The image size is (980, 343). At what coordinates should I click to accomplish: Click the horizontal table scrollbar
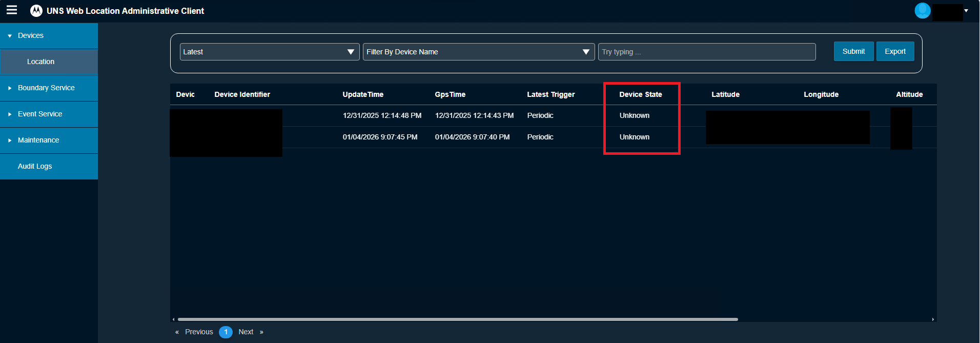(x=458, y=319)
